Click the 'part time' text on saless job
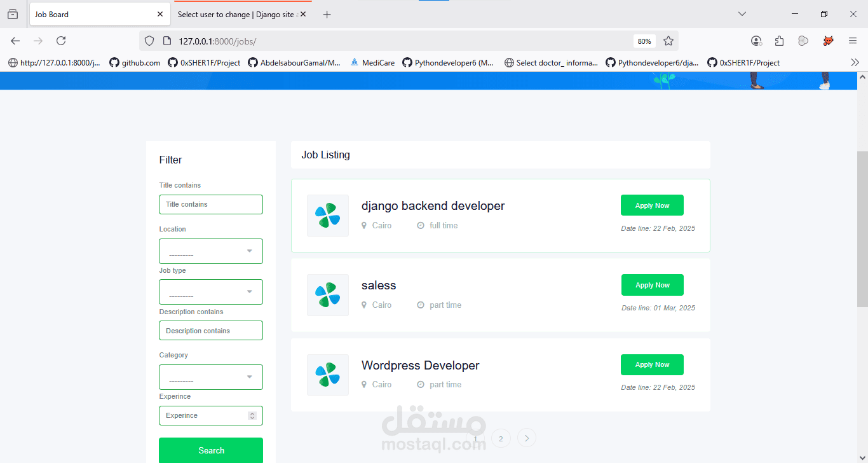The width and height of the screenshot is (868, 463). (445, 305)
